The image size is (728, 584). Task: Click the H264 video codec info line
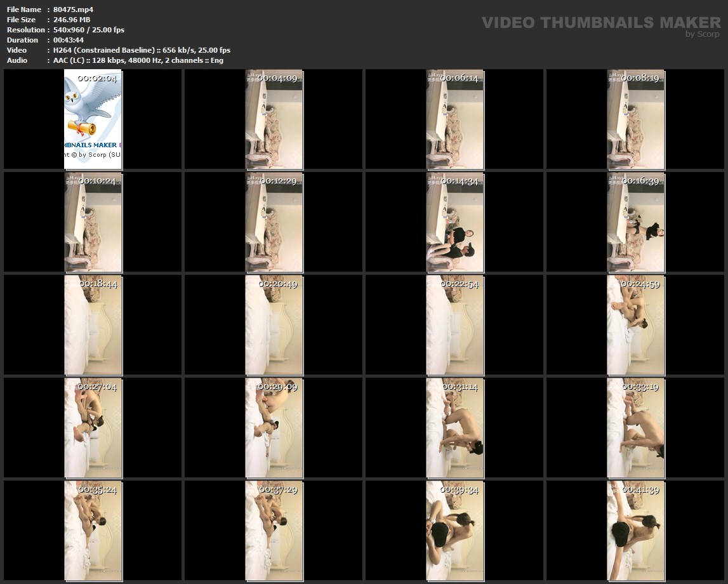click(x=141, y=50)
